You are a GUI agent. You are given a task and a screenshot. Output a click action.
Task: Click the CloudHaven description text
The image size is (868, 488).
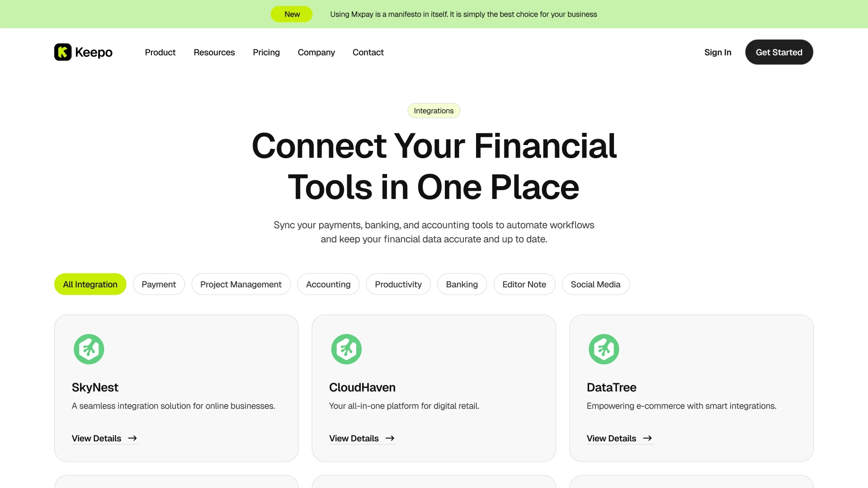[404, 406]
